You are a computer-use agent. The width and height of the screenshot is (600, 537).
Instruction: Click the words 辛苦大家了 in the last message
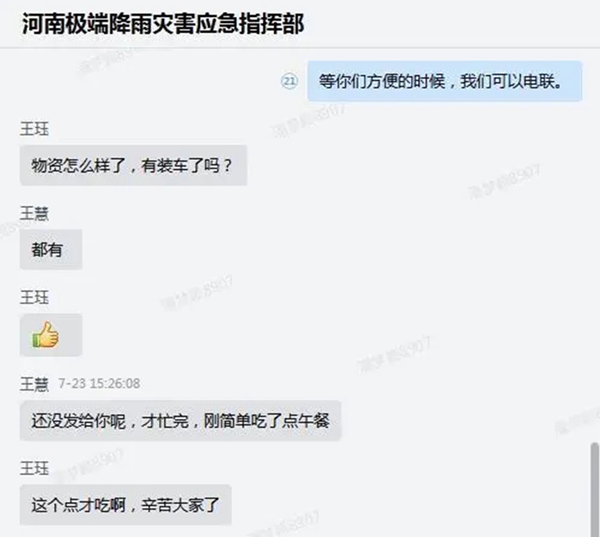pyautogui.click(x=181, y=505)
